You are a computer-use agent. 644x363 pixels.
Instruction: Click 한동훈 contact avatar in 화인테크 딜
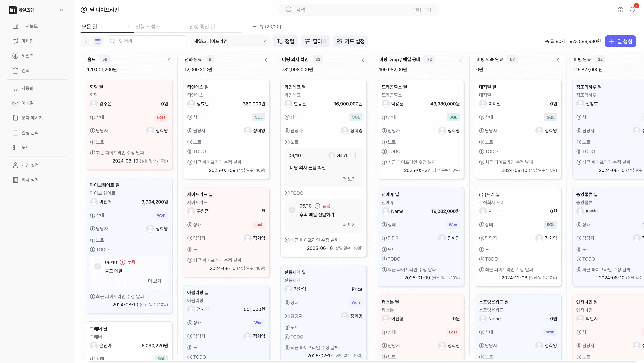[x=288, y=104]
